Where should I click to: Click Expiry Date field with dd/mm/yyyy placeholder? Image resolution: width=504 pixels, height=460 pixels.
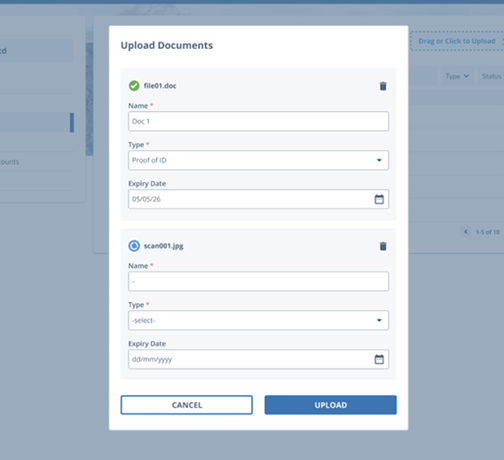click(x=258, y=359)
